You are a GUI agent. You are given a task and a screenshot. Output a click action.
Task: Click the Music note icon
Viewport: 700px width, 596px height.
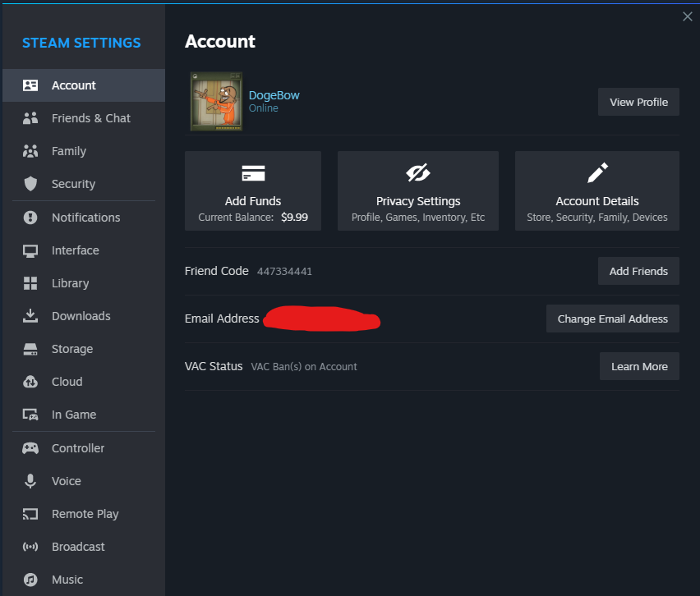[30, 580]
